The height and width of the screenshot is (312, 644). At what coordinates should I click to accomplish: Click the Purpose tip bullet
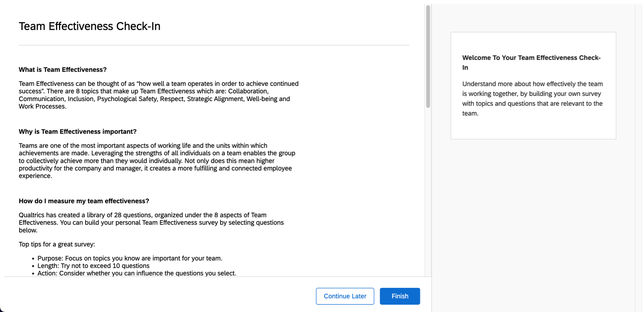[x=130, y=258]
